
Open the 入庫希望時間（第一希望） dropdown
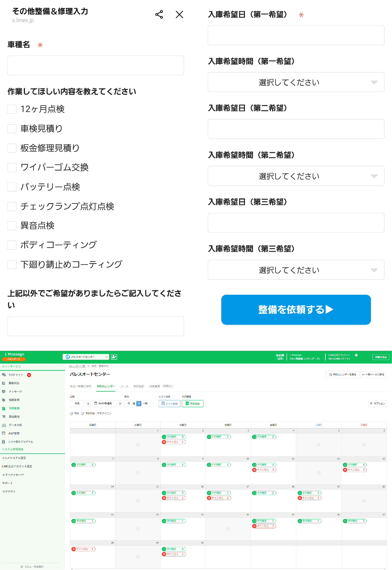point(296,82)
